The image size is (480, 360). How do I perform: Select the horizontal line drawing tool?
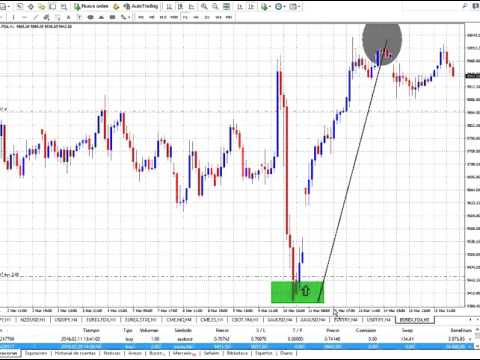[24, 17]
